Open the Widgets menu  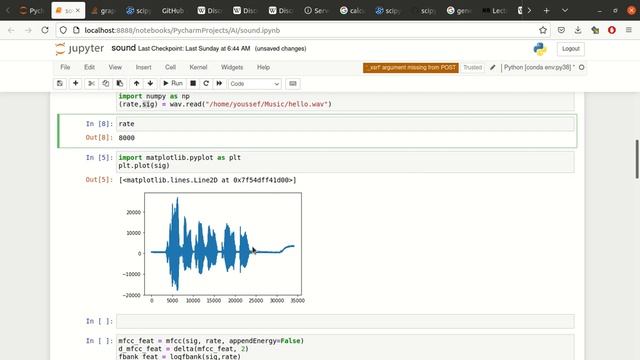232,67
